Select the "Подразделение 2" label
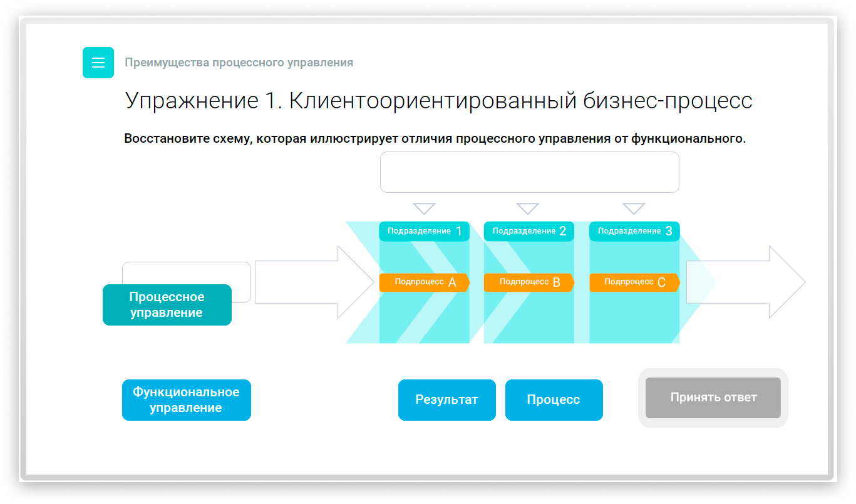 point(529,231)
